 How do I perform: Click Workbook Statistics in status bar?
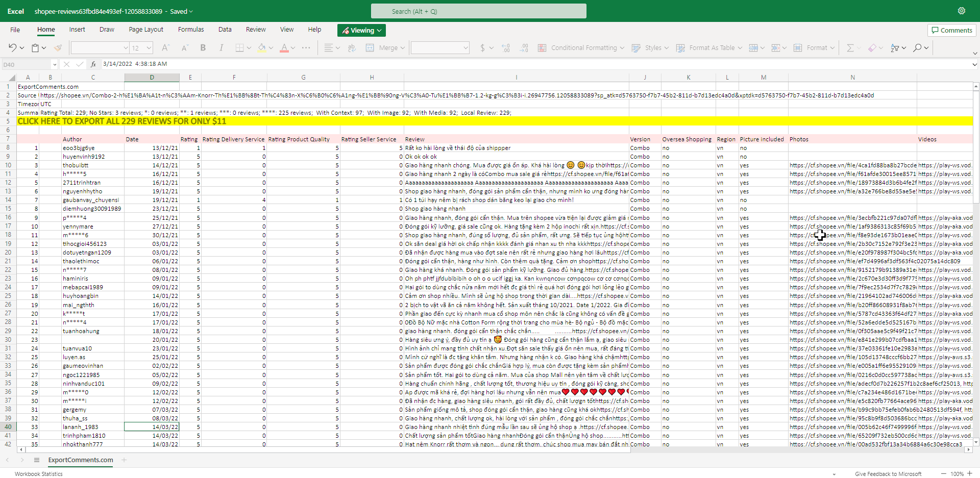point(39,474)
